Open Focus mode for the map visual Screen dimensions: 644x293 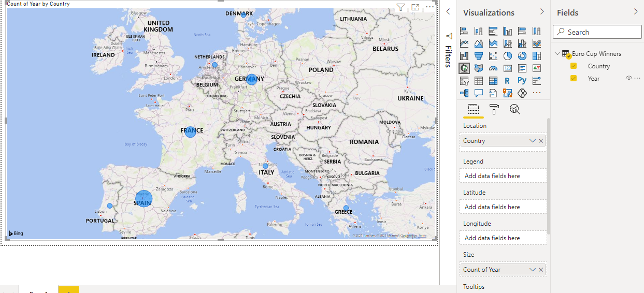pyautogui.click(x=415, y=7)
